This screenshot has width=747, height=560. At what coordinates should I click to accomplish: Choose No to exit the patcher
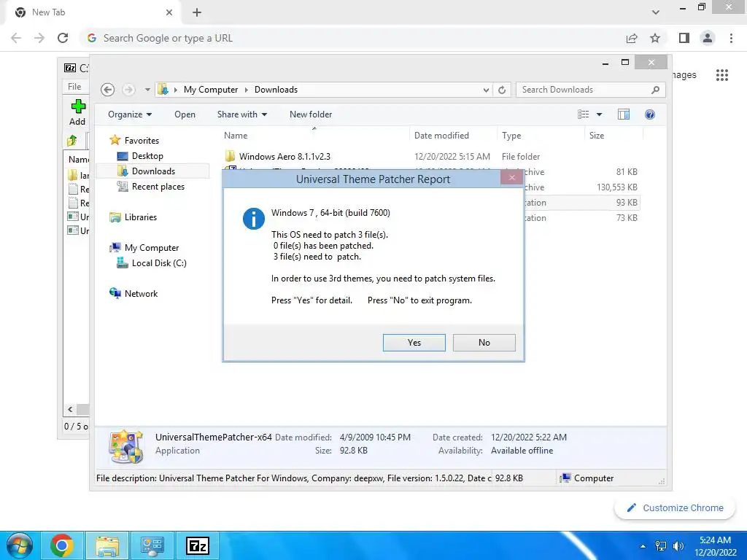484,343
